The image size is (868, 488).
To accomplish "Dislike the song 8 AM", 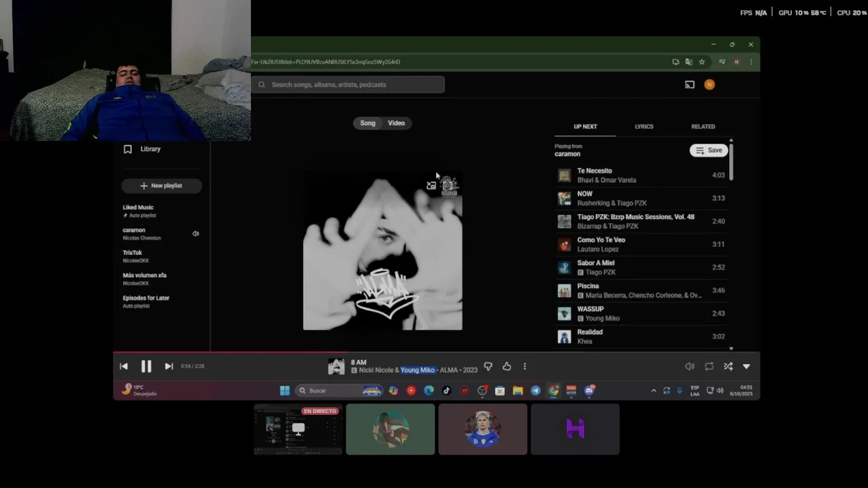I will pyautogui.click(x=488, y=367).
